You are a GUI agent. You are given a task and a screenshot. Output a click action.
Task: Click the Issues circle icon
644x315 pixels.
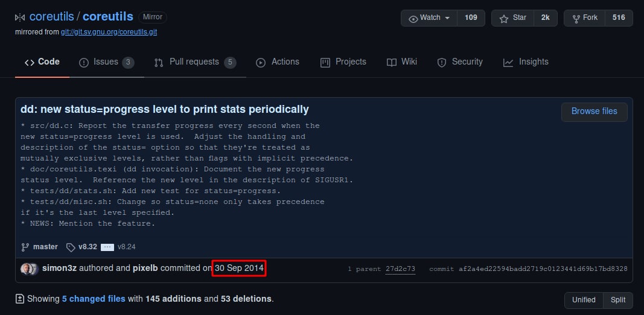[84, 63]
